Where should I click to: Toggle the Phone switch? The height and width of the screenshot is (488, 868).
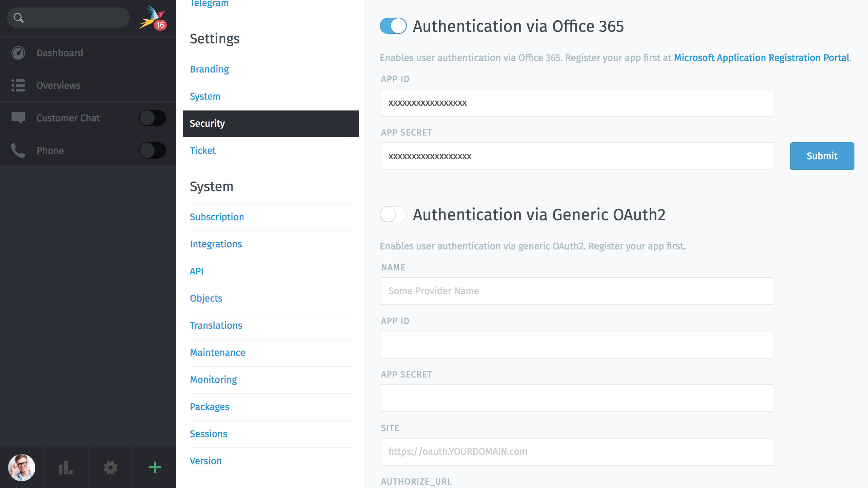(x=153, y=150)
